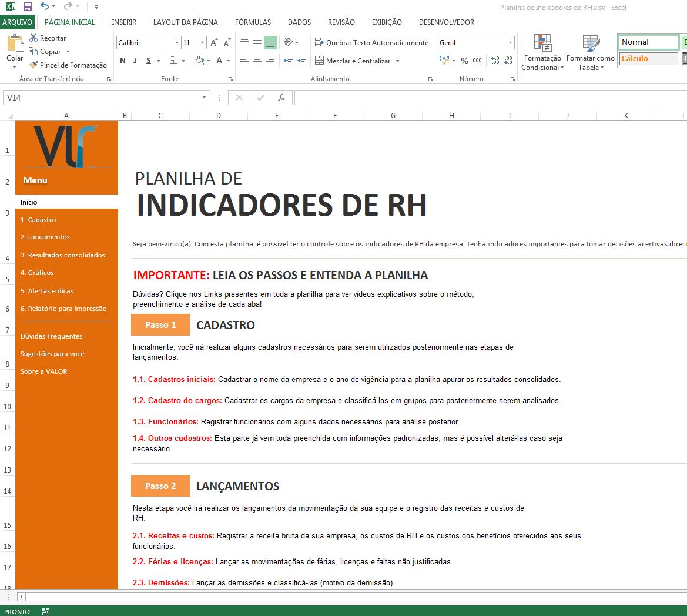Screen dimensions: 687x616
Task: Apply borders with the borders icon
Action: coord(174,61)
